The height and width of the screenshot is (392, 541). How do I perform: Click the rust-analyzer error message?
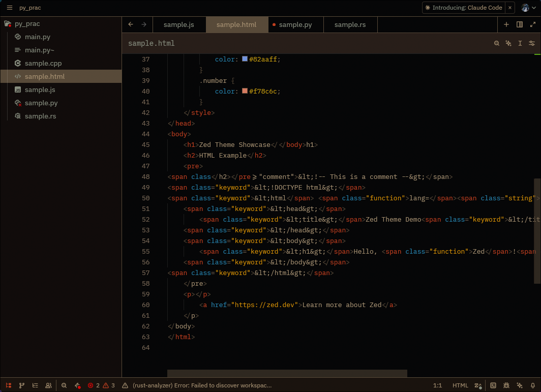[197, 385]
